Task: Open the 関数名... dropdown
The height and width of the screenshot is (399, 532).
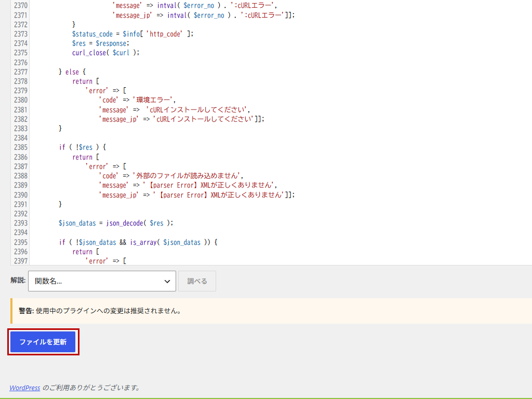Action: tap(102, 281)
